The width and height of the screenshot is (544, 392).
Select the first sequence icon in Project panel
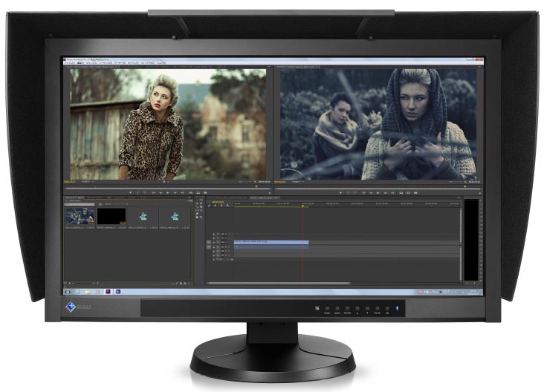(x=143, y=216)
